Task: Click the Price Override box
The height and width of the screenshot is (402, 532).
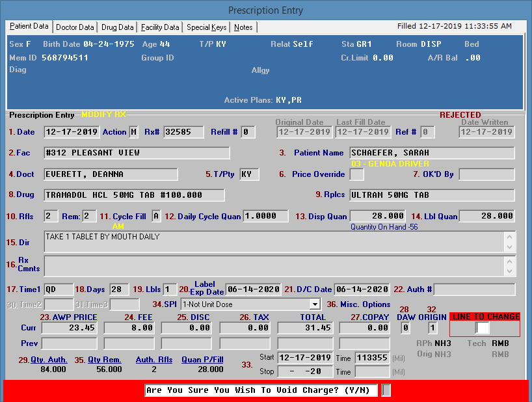Action: pyautogui.click(x=357, y=175)
